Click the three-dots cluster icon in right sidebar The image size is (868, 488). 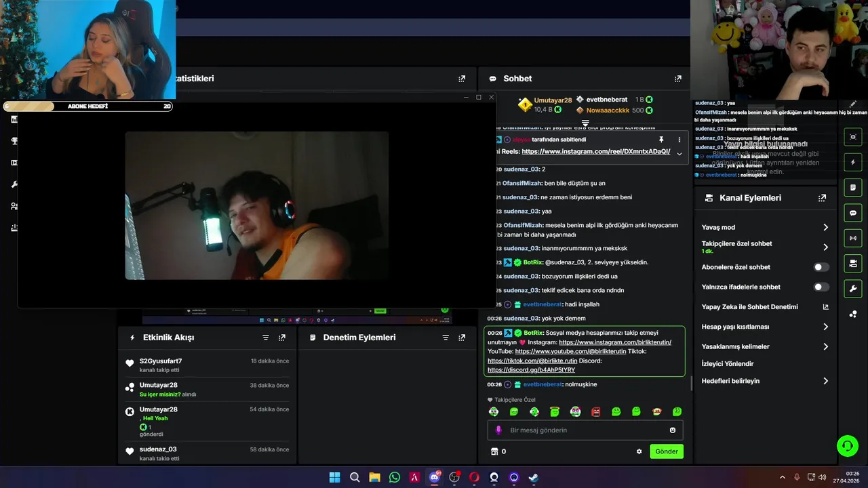click(853, 314)
